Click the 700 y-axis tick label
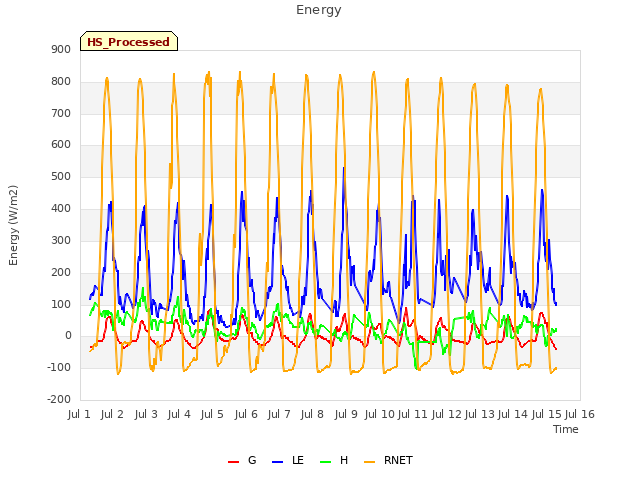Viewport: 640px width, 480px height. (61, 113)
